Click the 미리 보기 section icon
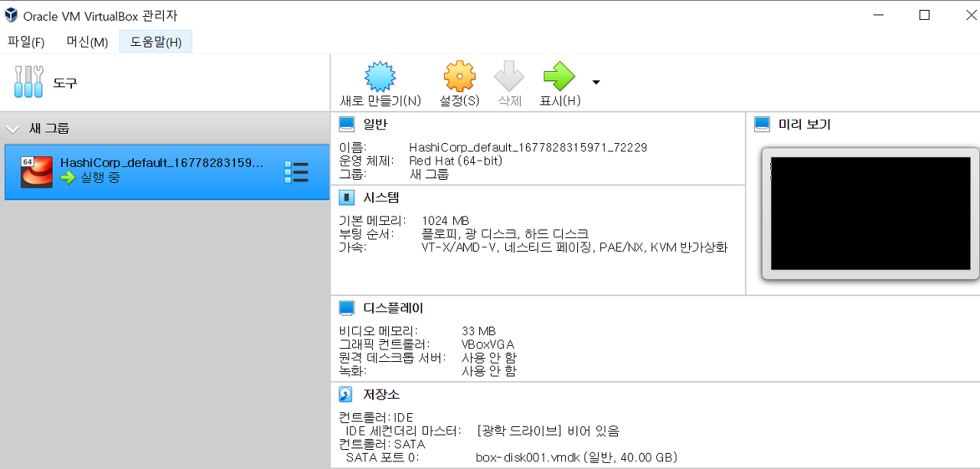This screenshot has height=469, width=980. (x=762, y=124)
